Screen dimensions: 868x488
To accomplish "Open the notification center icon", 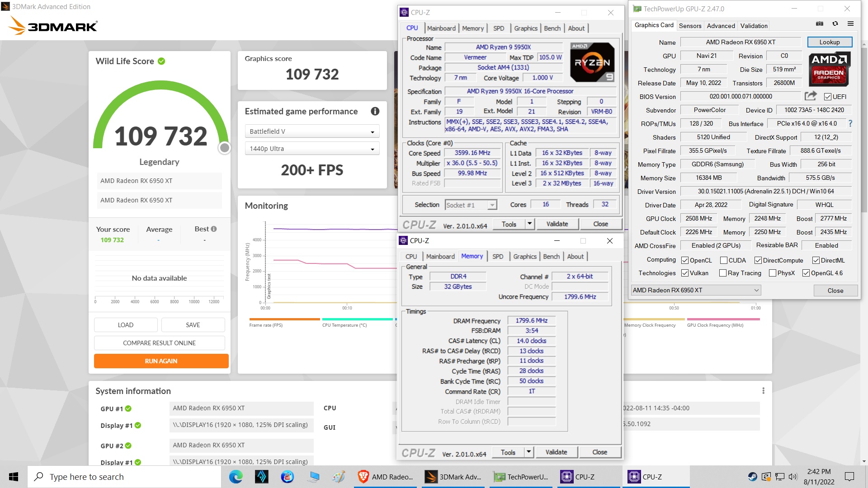I will [x=849, y=477].
